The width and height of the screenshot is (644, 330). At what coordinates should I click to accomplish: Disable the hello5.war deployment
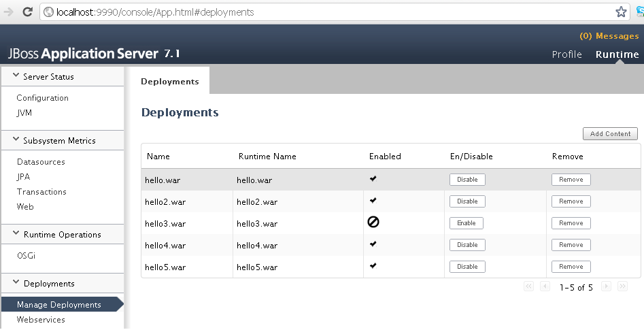click(x=467, y=267)
